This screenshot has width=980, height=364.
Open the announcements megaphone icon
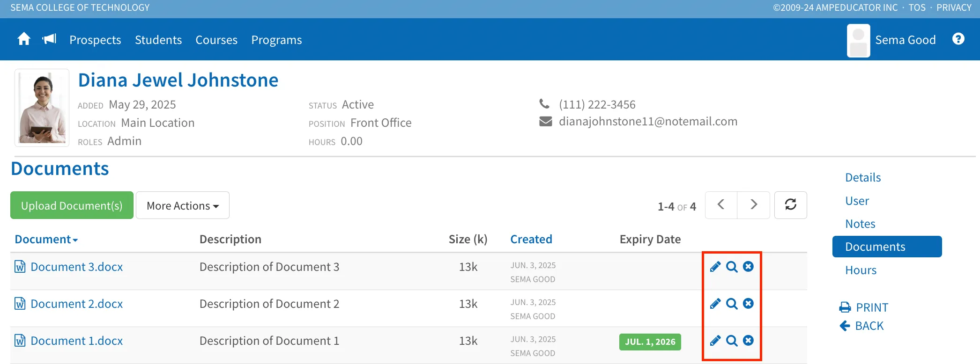click(x=49, y=39)
